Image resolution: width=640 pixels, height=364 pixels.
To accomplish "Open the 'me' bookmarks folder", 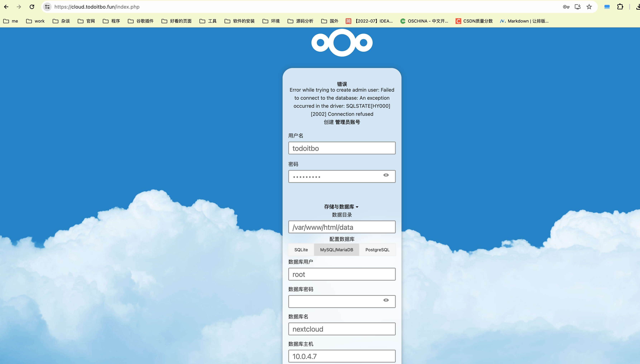I will click(11, 21).
